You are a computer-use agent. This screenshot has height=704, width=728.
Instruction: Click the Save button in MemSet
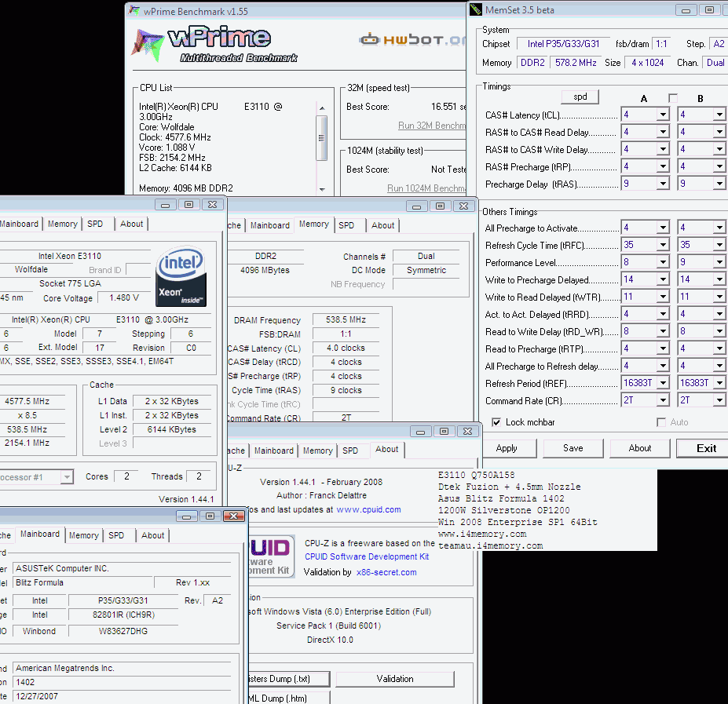pos(573,448)
